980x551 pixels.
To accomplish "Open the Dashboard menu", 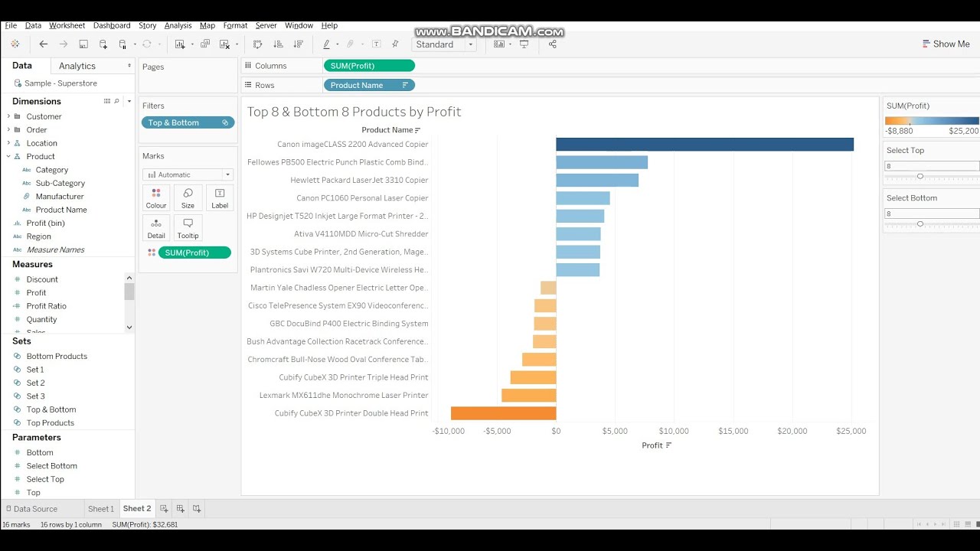I will pyautogui.click(x=112, y=25).
